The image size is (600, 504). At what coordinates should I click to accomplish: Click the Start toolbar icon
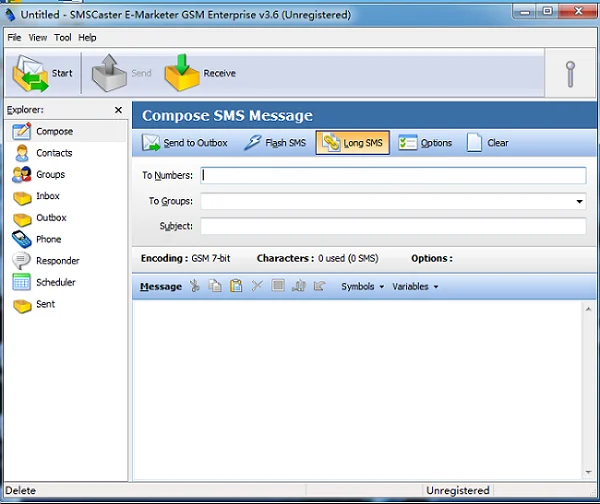point(31,74)
